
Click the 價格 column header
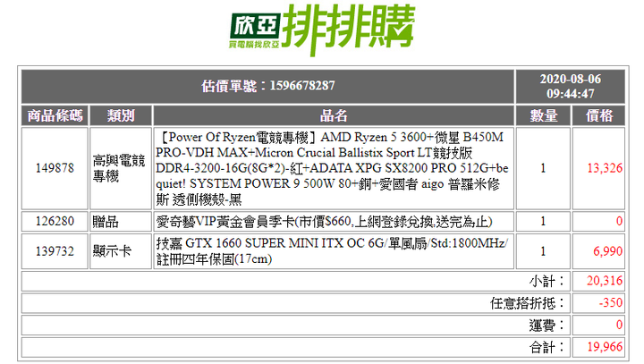click(598, 115)
